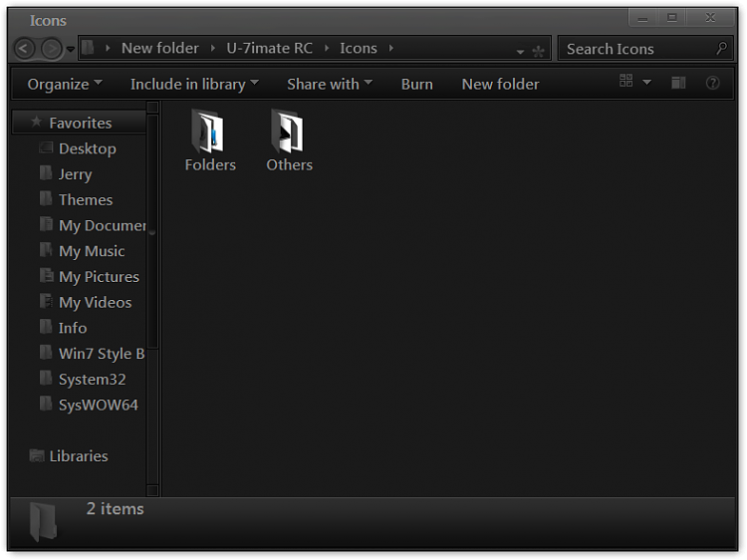
Task: Open SysWOW64 in the navigation pane
Action: [99, 406]
